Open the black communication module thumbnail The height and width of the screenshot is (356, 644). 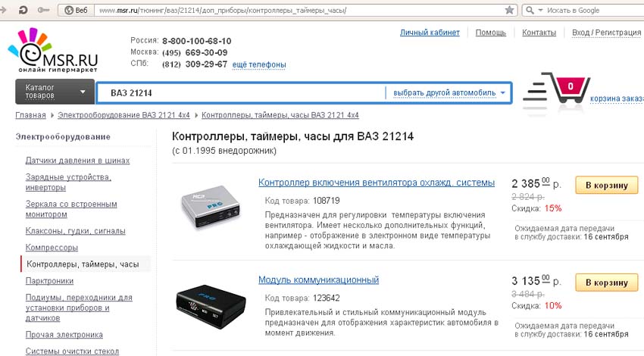pos(211,306)
